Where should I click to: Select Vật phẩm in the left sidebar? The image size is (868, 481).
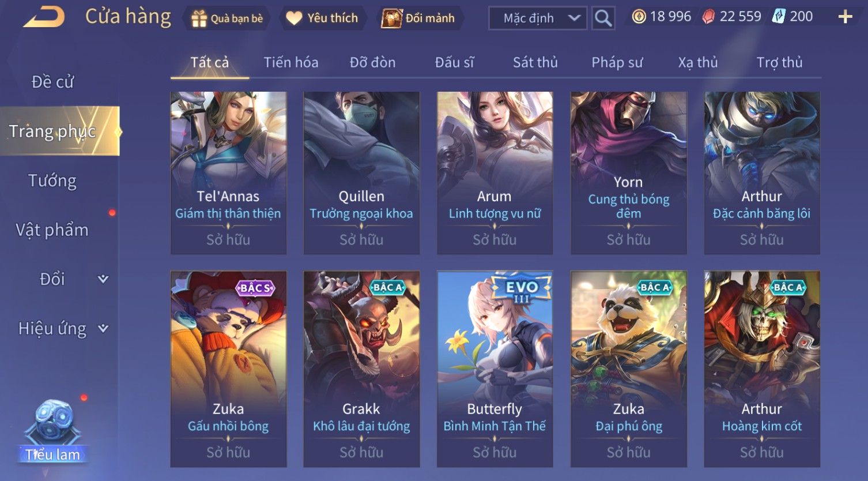click(52, 230)
